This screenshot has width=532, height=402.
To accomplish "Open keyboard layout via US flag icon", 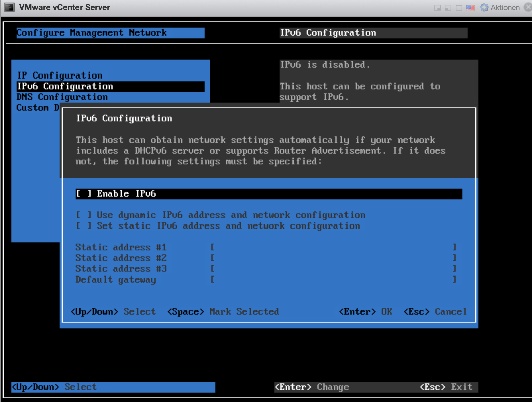I will click(471, 8).
